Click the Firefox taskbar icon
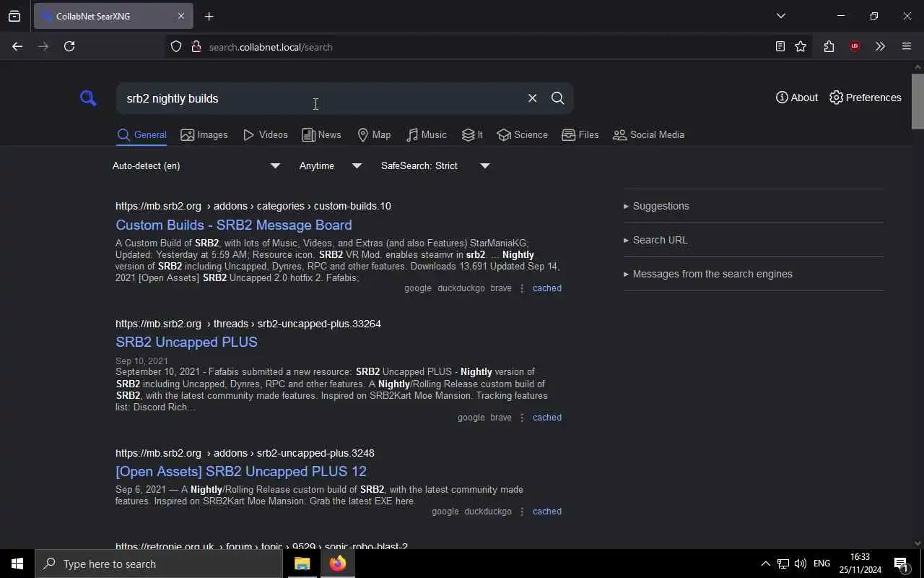Viewport: 924px width, 578px height. [338, 564]
